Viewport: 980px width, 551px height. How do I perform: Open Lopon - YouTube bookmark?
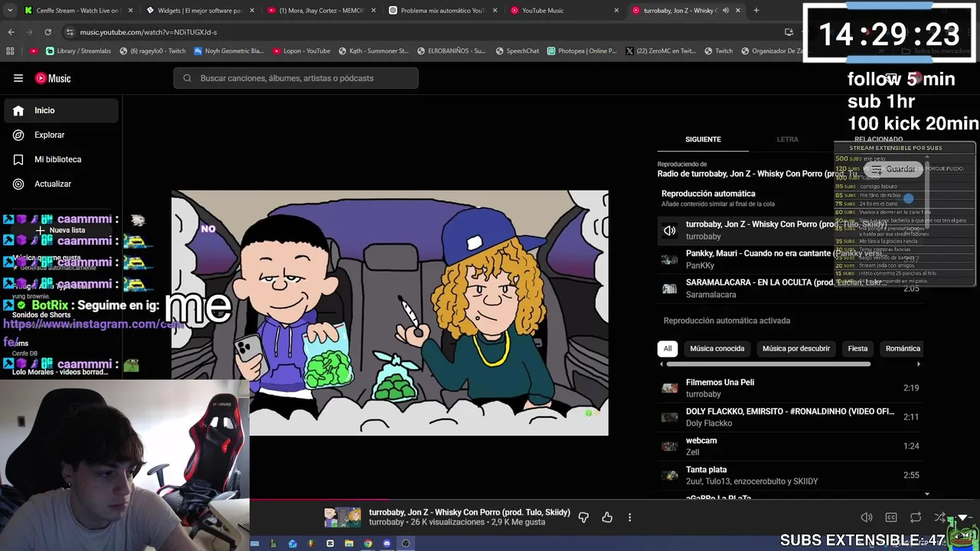(x=301, y=51)
